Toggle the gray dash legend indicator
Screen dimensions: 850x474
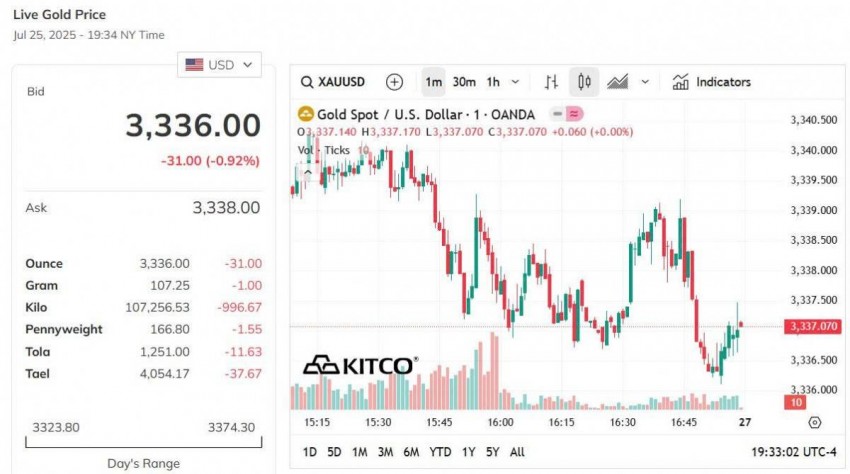click(x=556, y=114)
